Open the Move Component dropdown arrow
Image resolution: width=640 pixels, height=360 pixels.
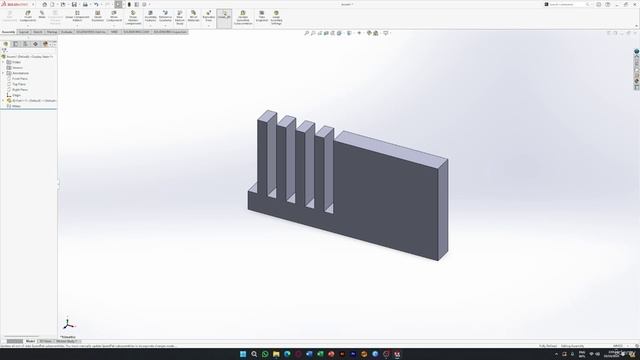pyautogui.click(x=114, y=26)
